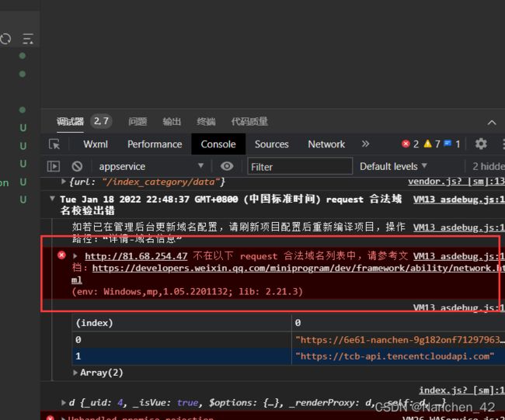Screen dimensions: 505x420
Task: Switch to the 问题 tab
Action: 138,122
